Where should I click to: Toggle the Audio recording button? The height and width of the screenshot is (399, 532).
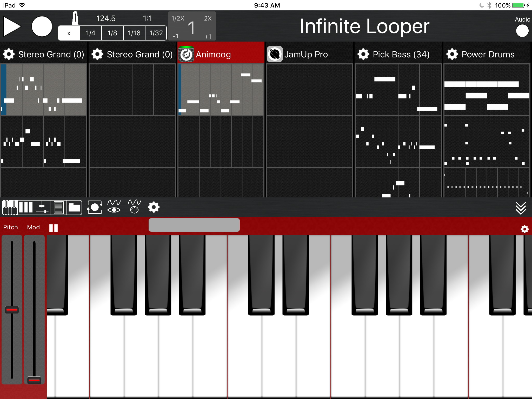tap(522, 31)
